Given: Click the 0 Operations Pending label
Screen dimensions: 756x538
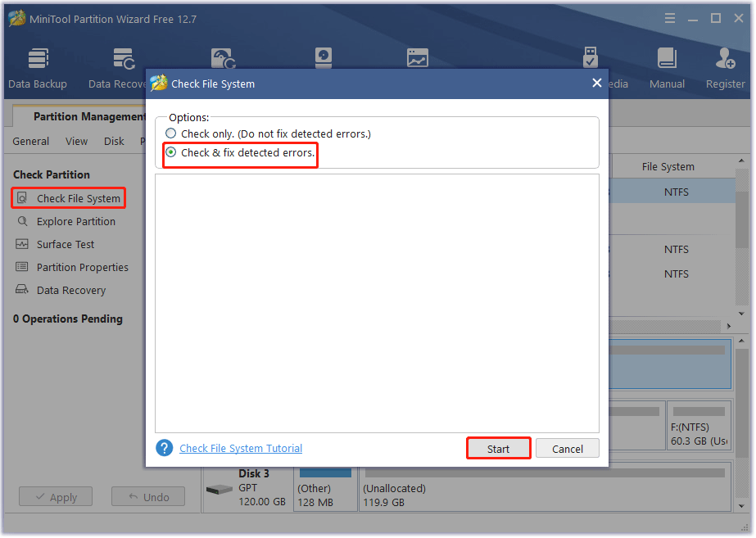Looking at the screenshot, I should tap(68, 319).
